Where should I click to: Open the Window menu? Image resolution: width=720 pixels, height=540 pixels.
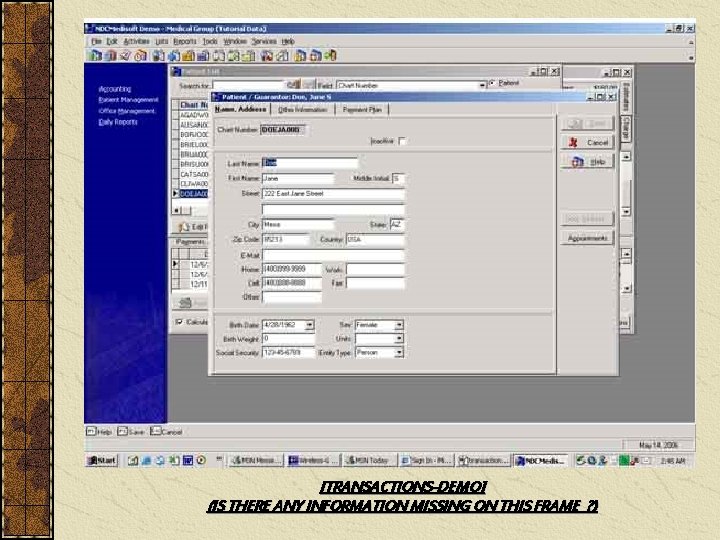pos(235,41)
